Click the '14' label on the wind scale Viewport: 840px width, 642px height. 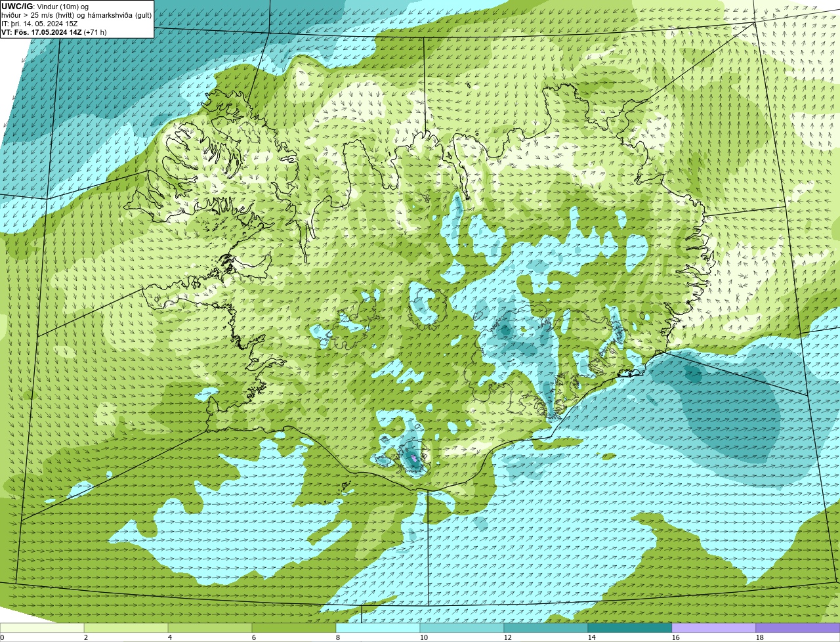592,637
